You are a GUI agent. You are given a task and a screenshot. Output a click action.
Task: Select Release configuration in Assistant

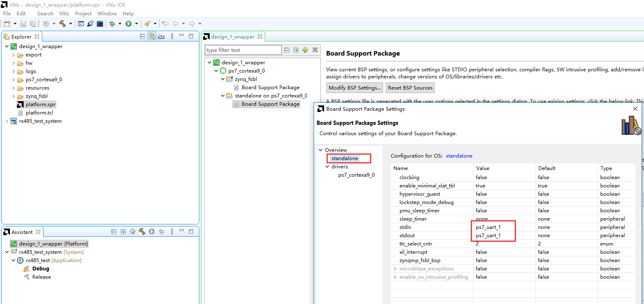tap(41, 277)
